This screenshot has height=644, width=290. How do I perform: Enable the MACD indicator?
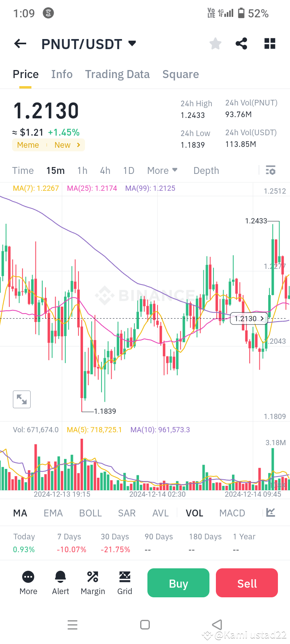tap(232, 513)
